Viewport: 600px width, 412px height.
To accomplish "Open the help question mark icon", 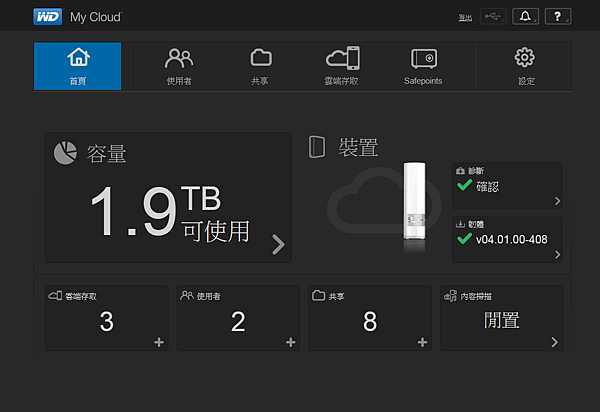I will click(558, 16).
